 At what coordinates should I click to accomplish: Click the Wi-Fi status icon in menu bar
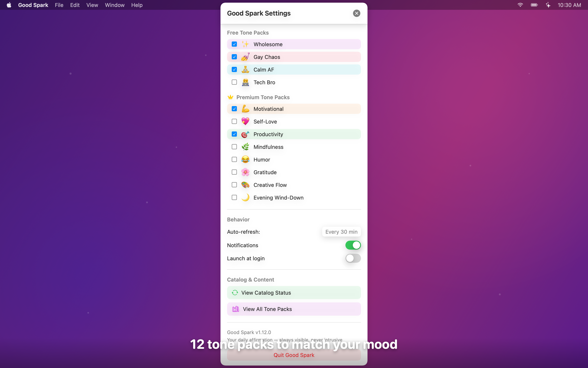520,5
